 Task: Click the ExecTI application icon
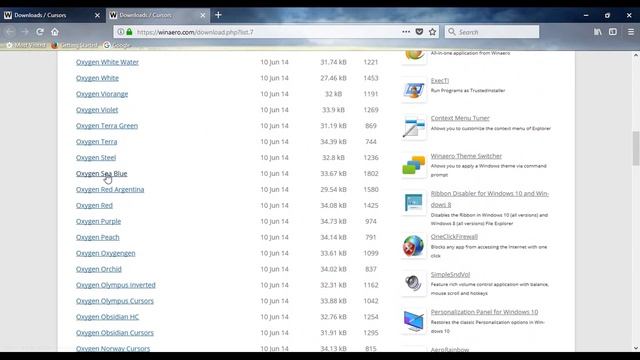click(413, 89)
